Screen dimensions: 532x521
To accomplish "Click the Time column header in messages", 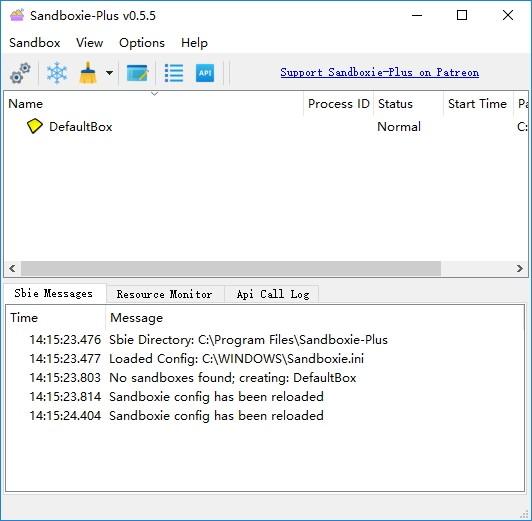I will click(x=56, y=318).
